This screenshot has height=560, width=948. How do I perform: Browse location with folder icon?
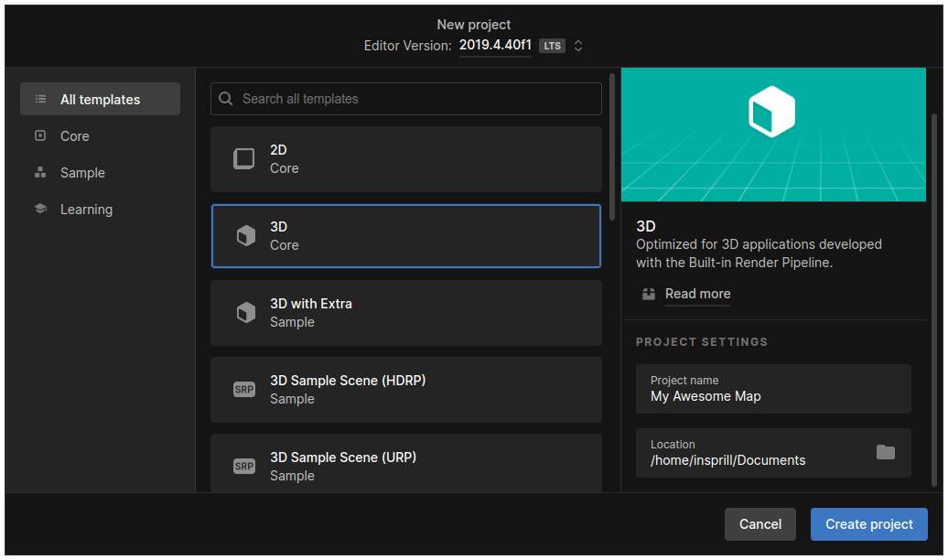tap(885, 452)
